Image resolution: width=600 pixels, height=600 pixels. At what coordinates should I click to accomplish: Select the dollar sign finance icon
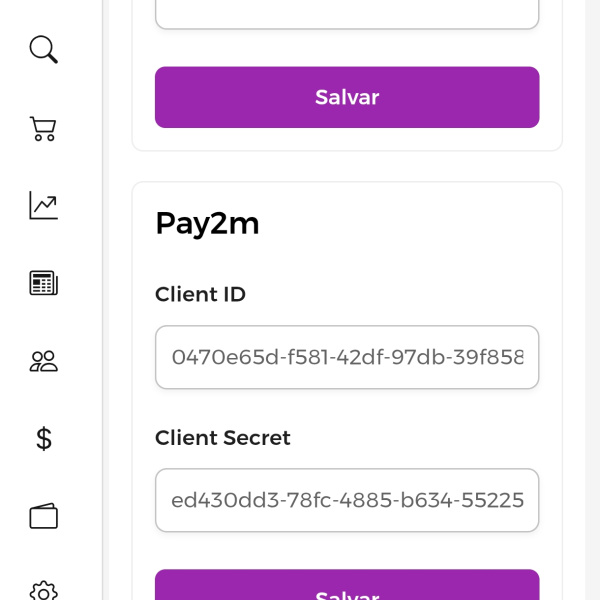[x=43, y=439]
